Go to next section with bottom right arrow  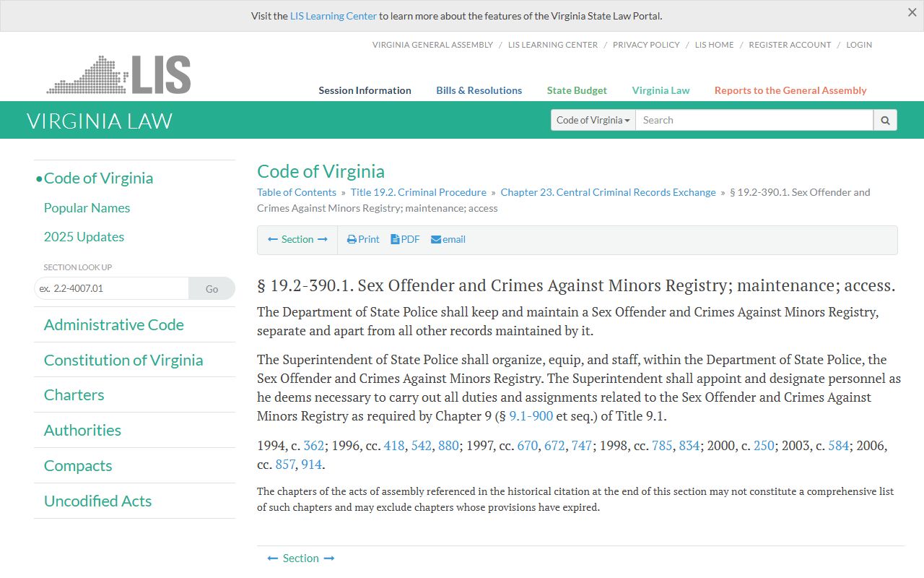click(x=329, y=558)
